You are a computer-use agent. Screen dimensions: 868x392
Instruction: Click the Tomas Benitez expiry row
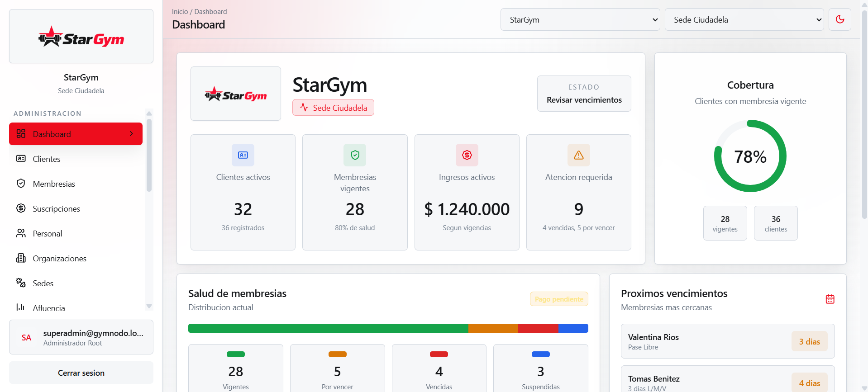coord(728,379)
